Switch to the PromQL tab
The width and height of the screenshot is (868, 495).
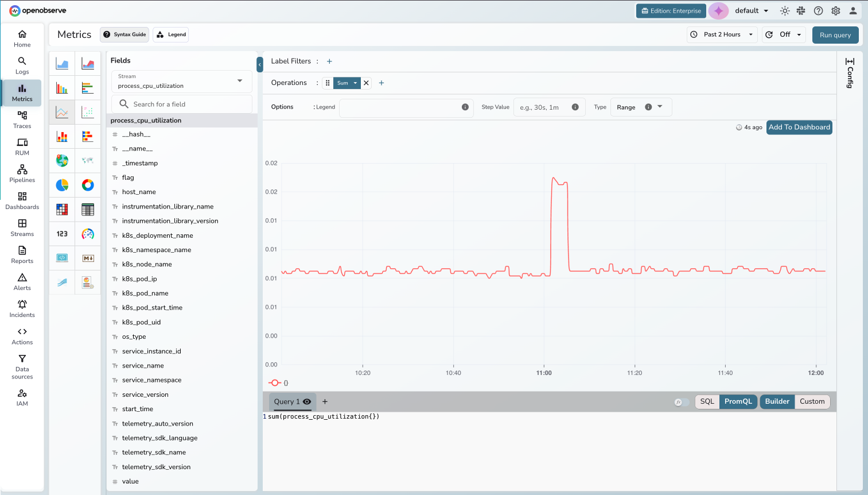pos(738,401)
